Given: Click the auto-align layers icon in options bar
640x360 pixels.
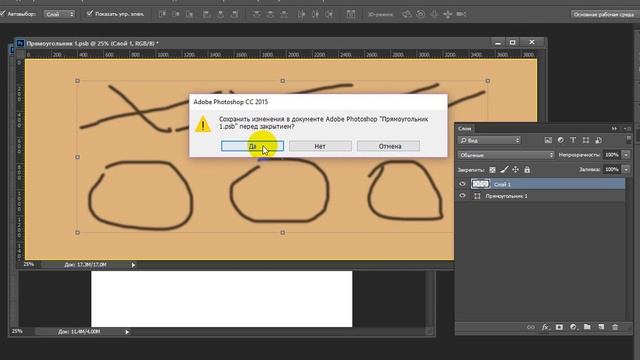Looking at the screenshot, I should pyautogui.click(x=351, y=14).
